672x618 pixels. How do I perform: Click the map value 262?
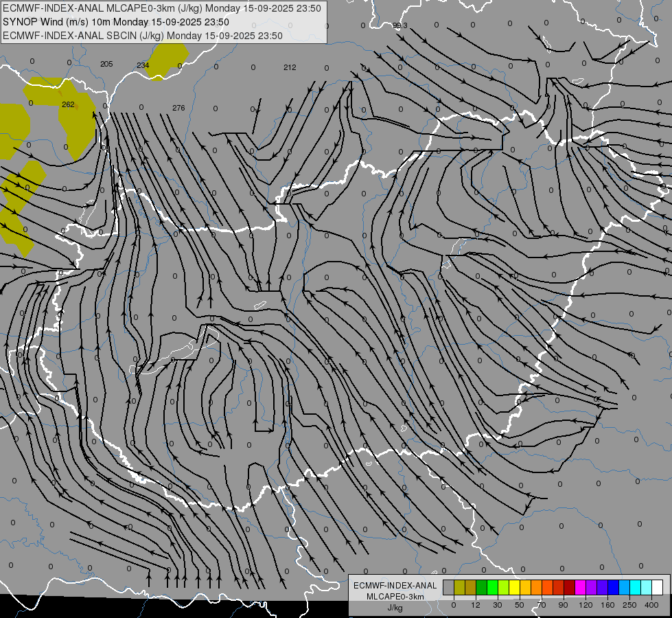(68, 104)
